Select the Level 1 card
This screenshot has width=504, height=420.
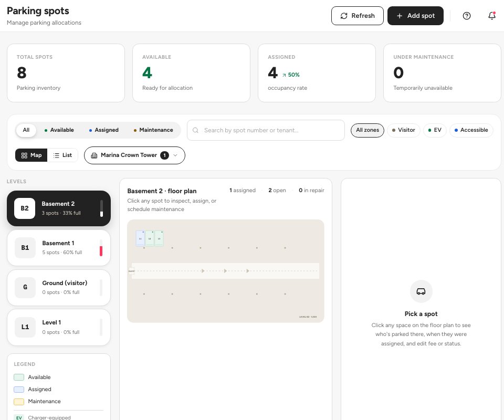point(59,327)
